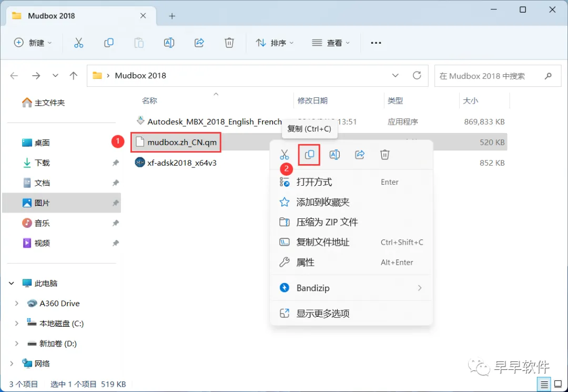Switch to large thumbnails view icon in the status bar

[x=558, y=385]
